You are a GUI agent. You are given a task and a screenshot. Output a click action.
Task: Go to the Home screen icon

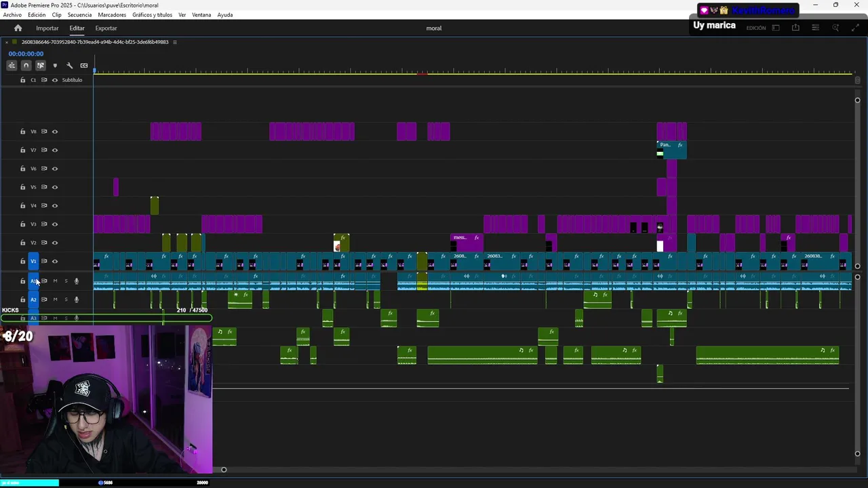coord(18,28)
